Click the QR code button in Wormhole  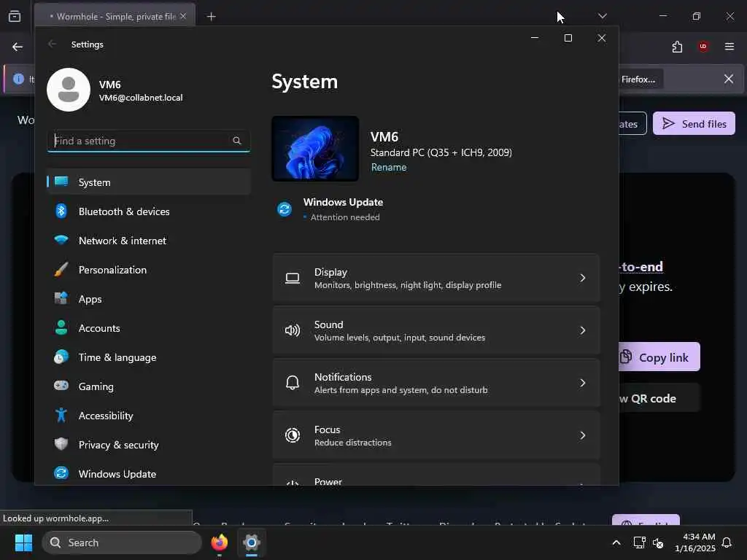(659, 398)
